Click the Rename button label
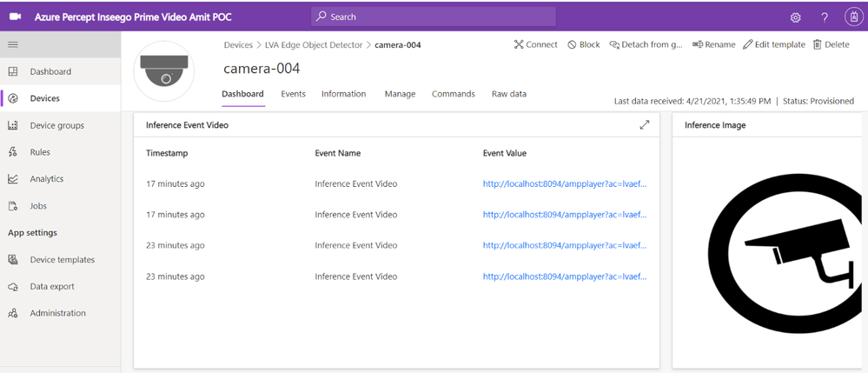Viewport: 868px width, 373px height. click(720, 45)
